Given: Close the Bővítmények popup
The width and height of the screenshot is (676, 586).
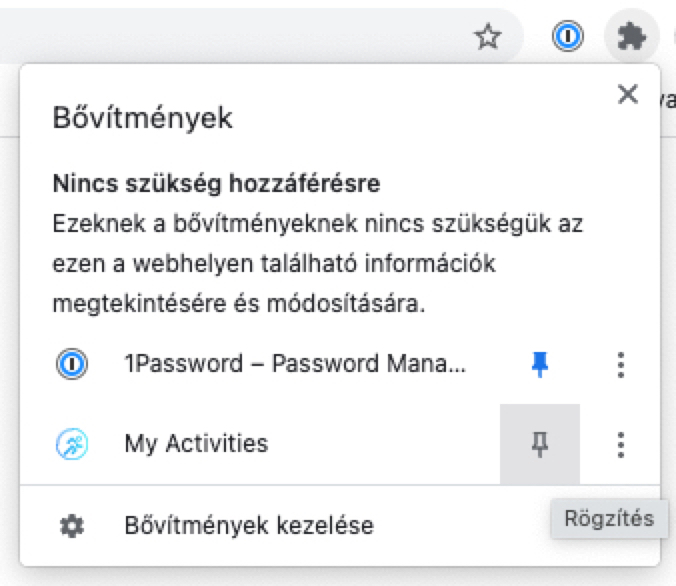Looking at the screenshot, I should pos(628,94).
